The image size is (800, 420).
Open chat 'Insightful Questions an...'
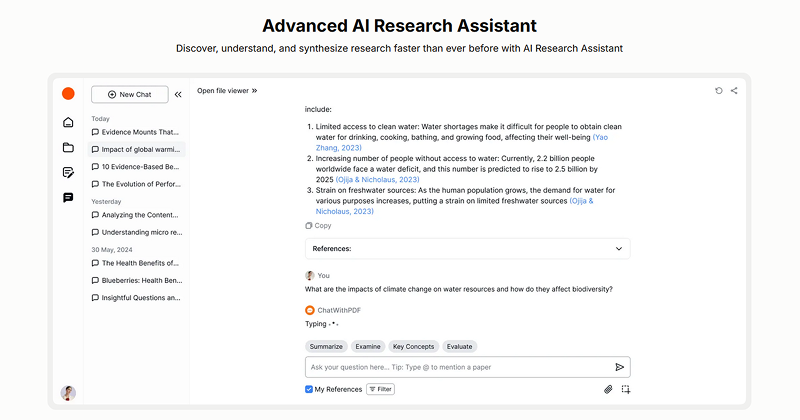(136, 298)
